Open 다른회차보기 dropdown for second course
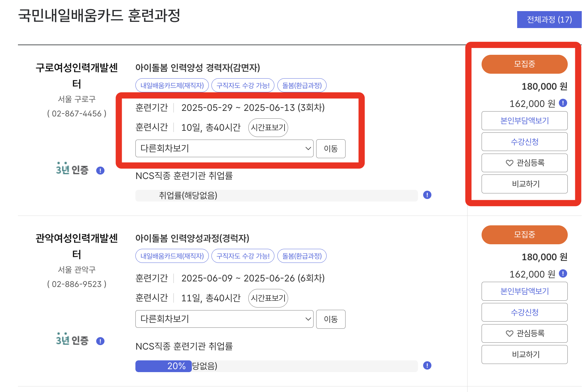 coord(224,319)
